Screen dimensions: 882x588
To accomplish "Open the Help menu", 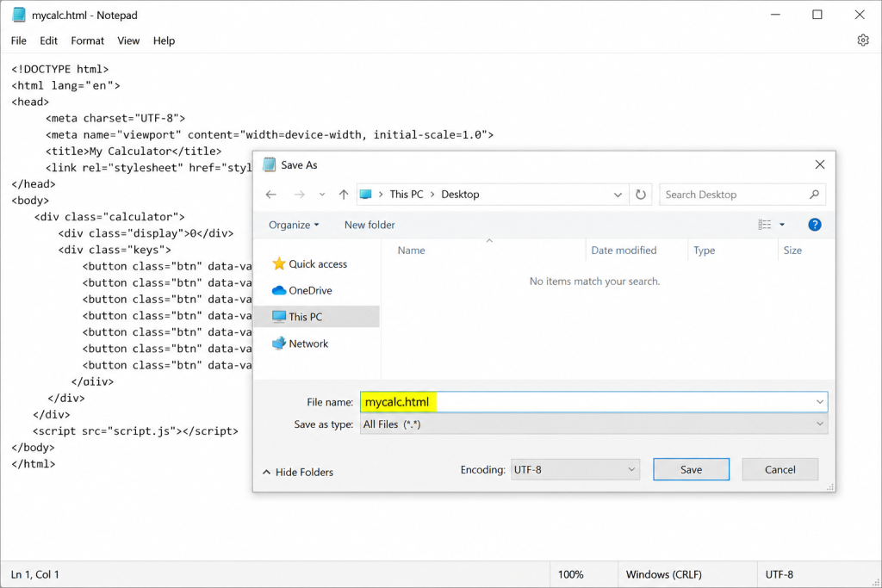I will (x=164, y=40).
